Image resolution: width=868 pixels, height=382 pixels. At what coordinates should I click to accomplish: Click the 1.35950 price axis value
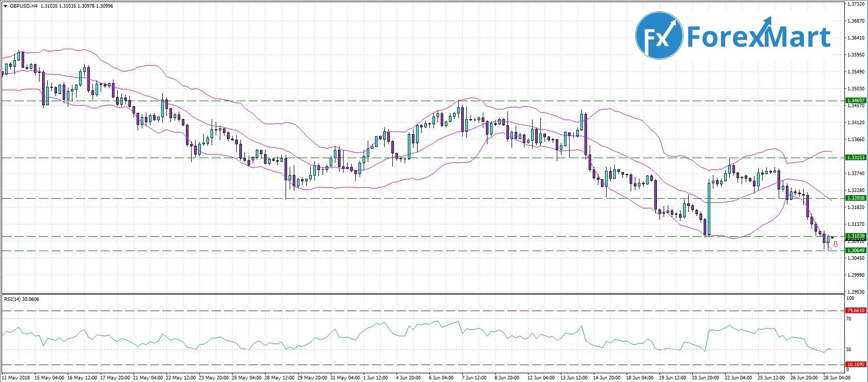[x=855, y=55]
